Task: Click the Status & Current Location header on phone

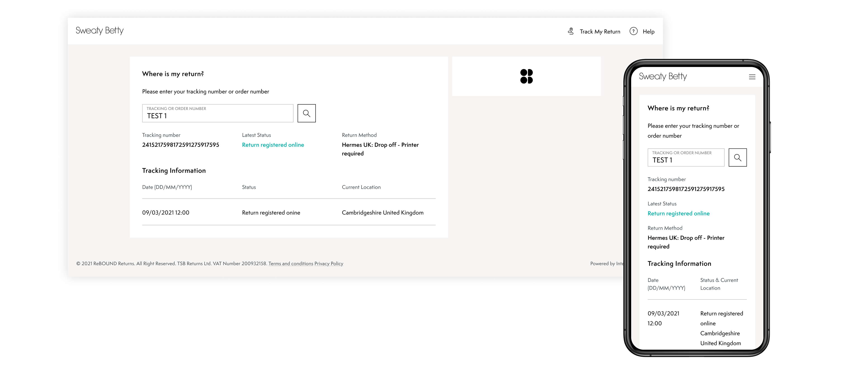Action: click(x=719, y=284)
